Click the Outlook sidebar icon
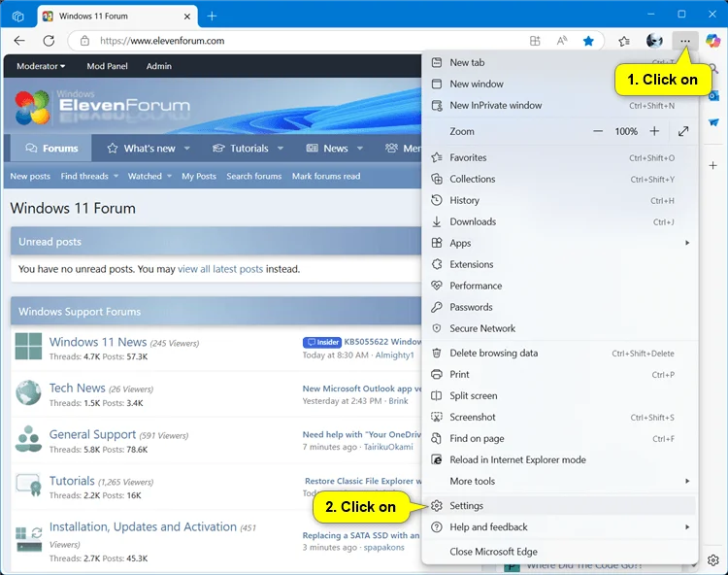The image size is (728, 575). pyautogui.click(x=713, y=96)
